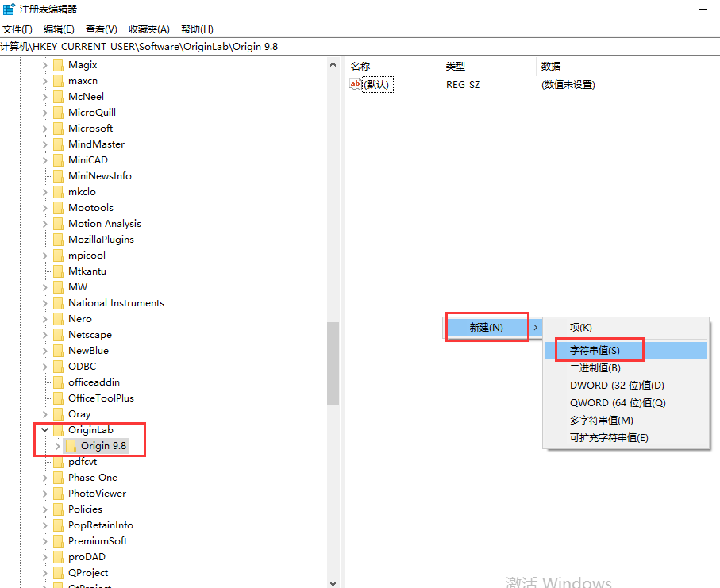720x588 pixels.
Task: Select the MozillaPlugins folder icon
Action: pyautogui.click(x=60, y=239)
